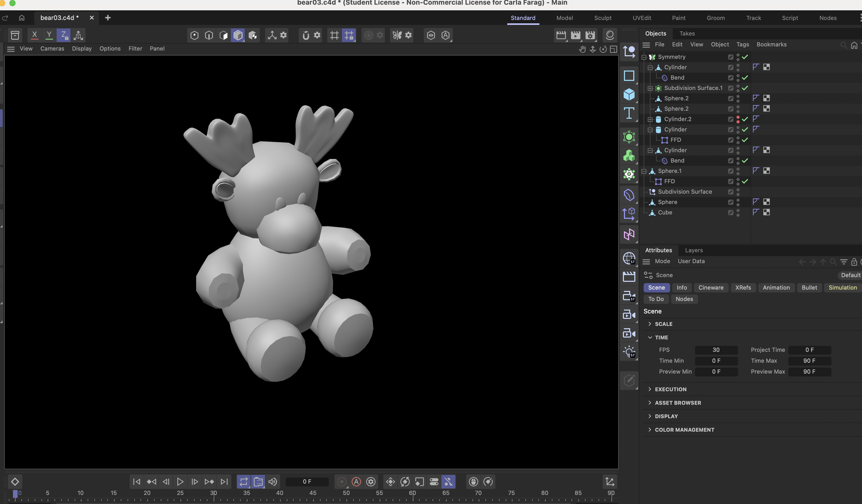Click frame 45 on the timeline ruler
Viewport: 862px width, 504px height.
pyautogui.click(x=313, y=493)
